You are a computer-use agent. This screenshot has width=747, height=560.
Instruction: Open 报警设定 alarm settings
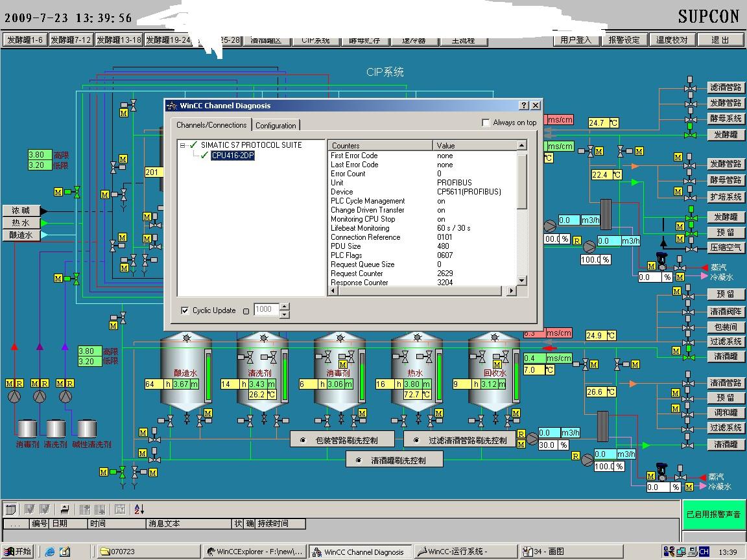click(x=624, y=40)
